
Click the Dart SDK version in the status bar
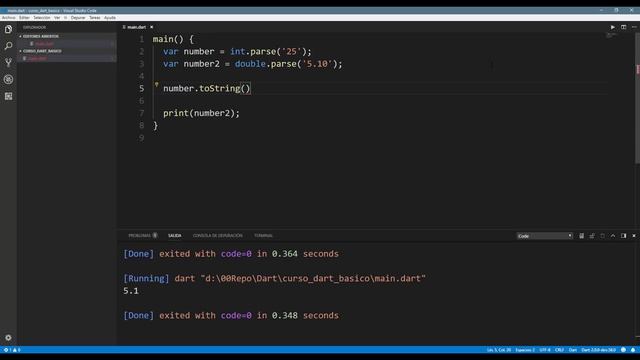pos(598,350)
